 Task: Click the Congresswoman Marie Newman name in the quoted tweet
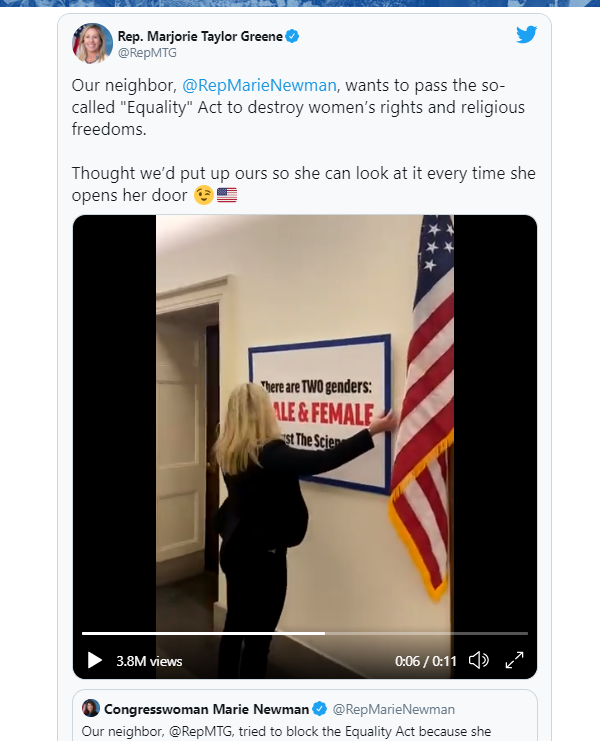coord(206,709)
